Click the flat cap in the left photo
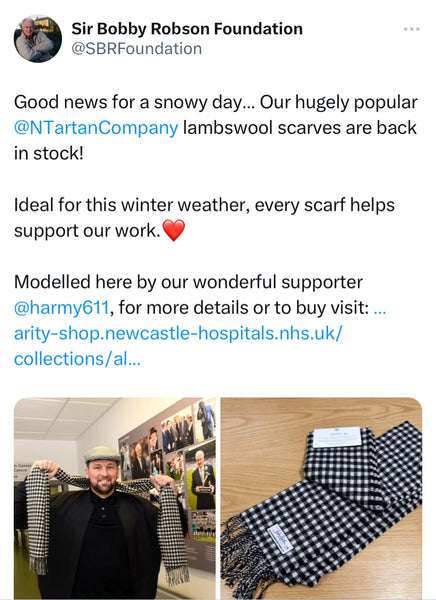 (x=102, y=455)
